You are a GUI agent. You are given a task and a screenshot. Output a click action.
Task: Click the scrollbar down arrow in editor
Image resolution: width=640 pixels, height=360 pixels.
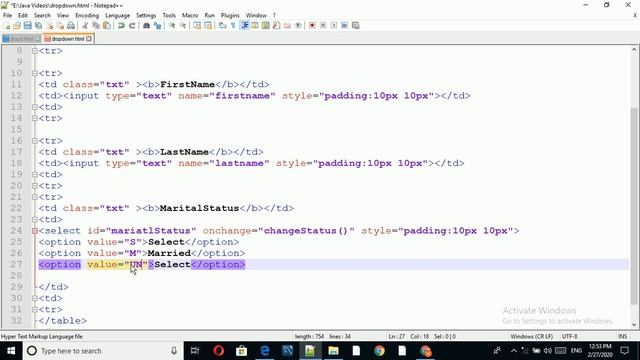(x=634, y=325)
